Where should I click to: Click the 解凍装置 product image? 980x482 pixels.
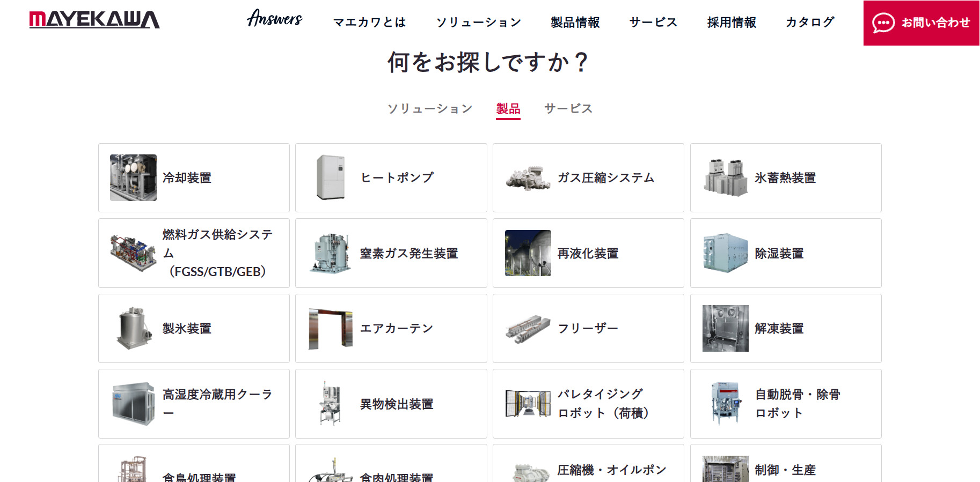(726, 328)
